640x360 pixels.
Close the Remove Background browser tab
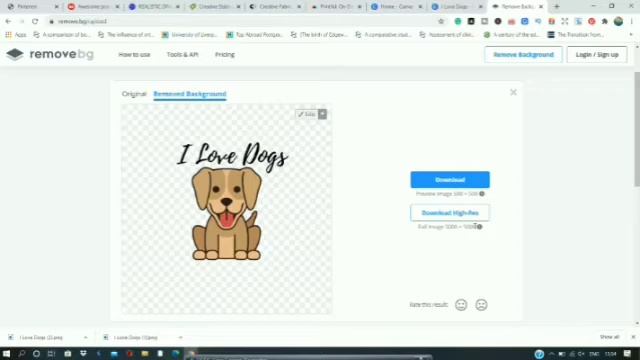click(541, 7)
